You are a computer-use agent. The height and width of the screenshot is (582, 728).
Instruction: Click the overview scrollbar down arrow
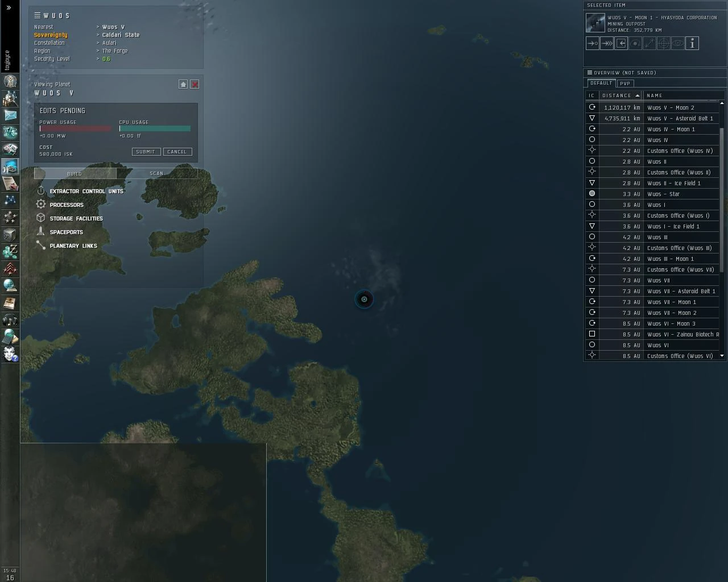pyautogui.click(x=722, y=356)
